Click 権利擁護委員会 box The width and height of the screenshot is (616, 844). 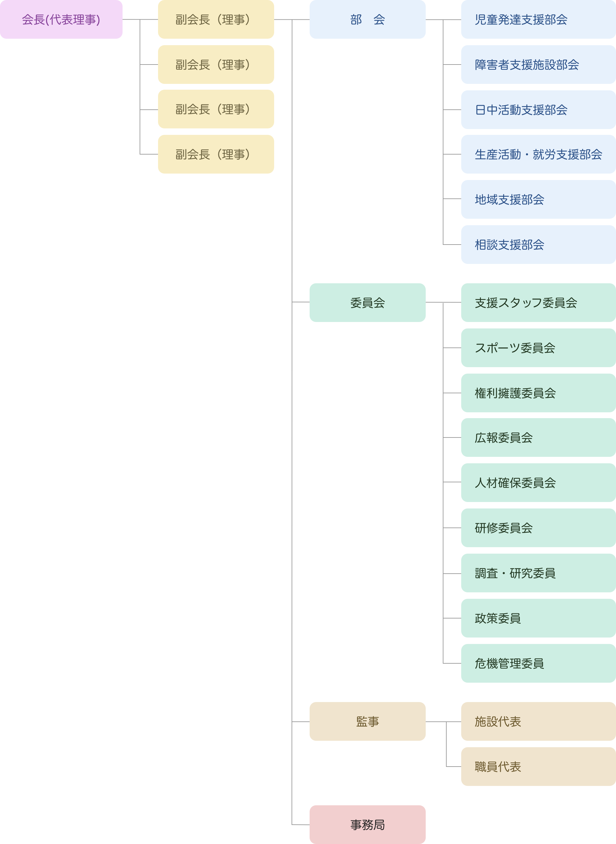click(x=539, y=393)
